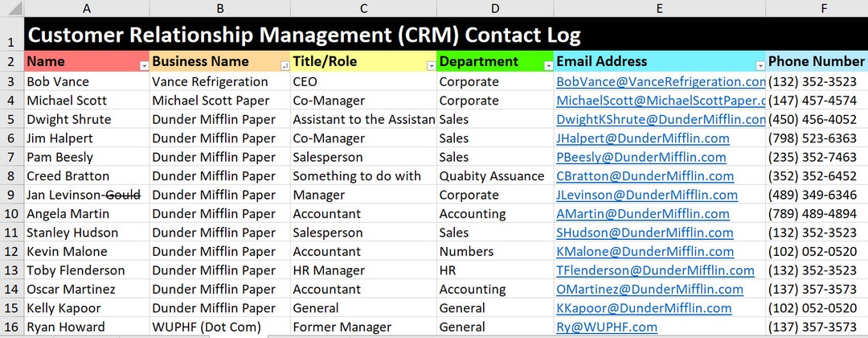The height and width of the screenshot is (338, 868).
Task: Open the Ry@WUPHF.com email link
Action: 607,327
